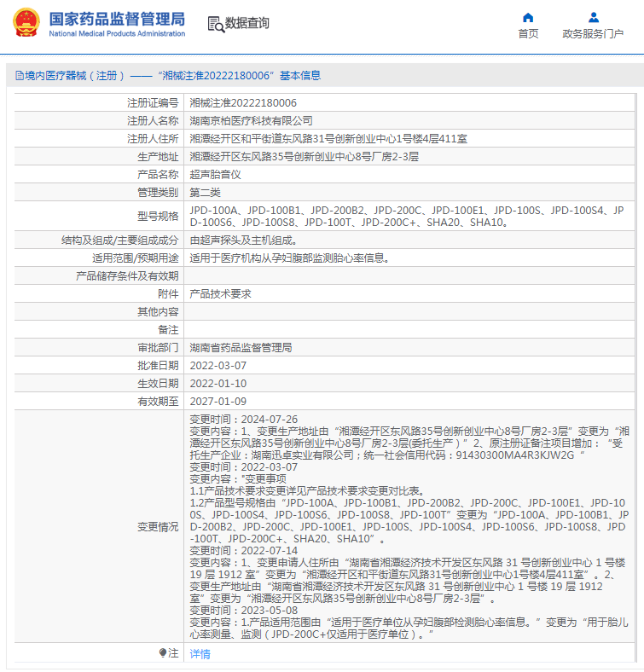Select approving department 湖南省药品监督管理局
Viewport: 644px width, 672px height.
click(241, 348)
